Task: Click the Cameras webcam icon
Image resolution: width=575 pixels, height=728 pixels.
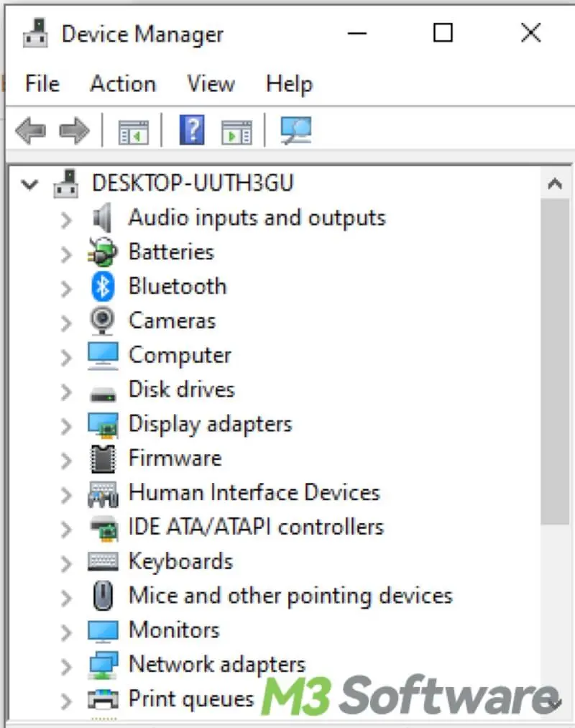Action: tap(102, 321)
